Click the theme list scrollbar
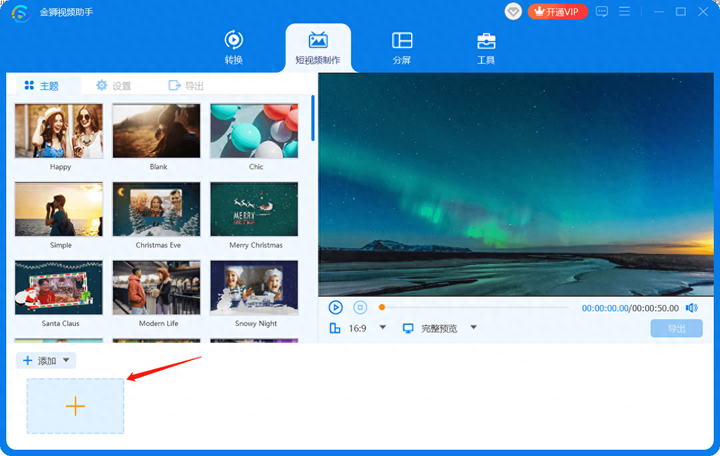Viewport: 720px width, 456px height. (313, 118)
